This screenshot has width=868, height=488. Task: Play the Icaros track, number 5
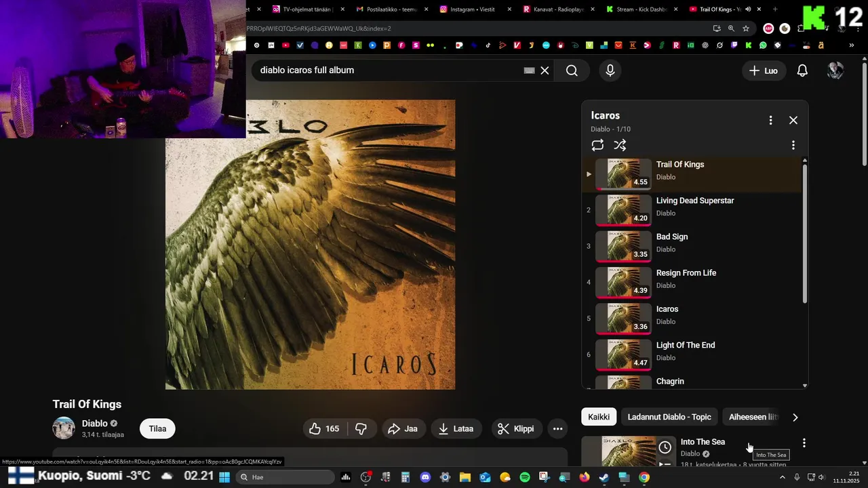(x=692, y=319)
